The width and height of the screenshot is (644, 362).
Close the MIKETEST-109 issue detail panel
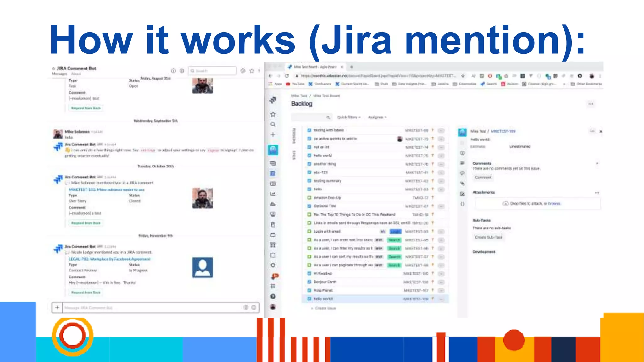[x=601, y=132]
